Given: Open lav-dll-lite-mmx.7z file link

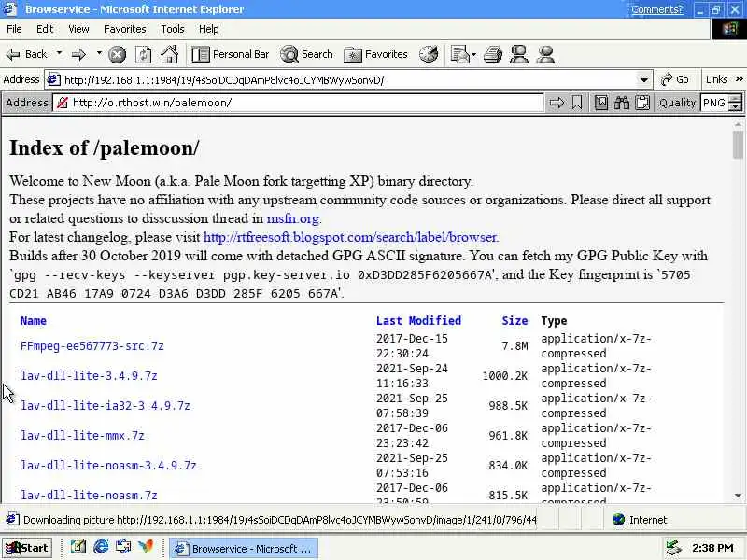Looking at the screenshot, I should tap(82, 435).
